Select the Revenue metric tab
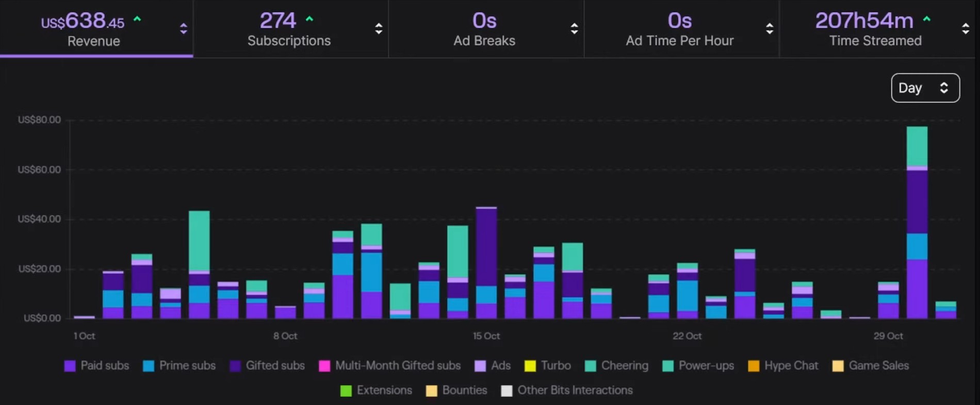Screen dimensions: 980x405 (96, 28)
